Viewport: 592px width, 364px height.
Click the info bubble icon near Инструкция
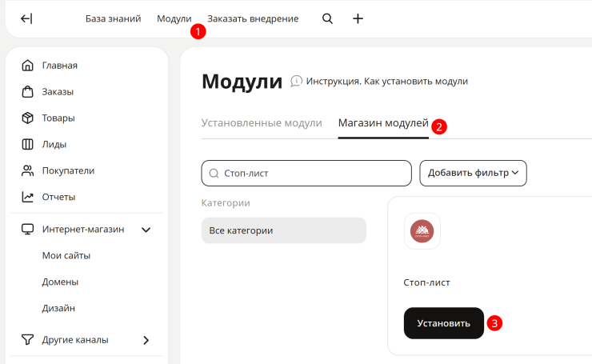(296, 81)
